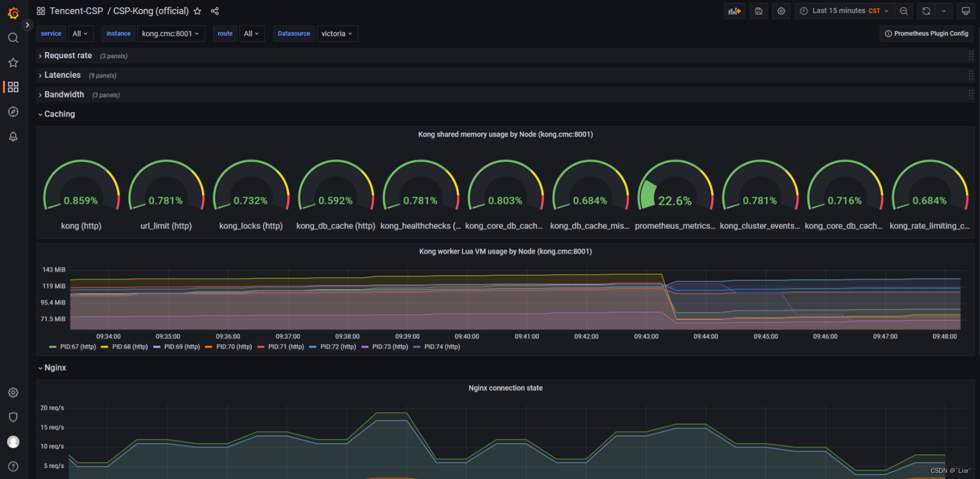
Task: Click the dashboard grid icon beside Tencent-CSP
Action: click(x=41, y=11)
